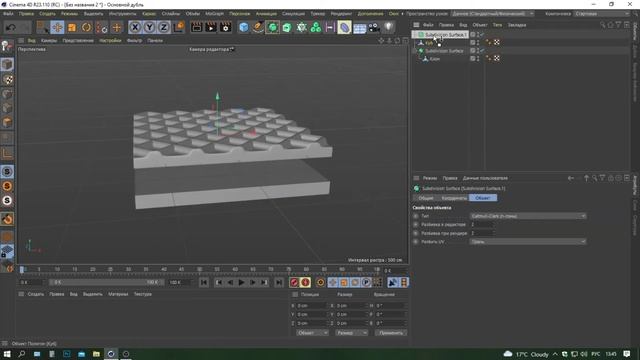Open the Теги menu in Object Manager
Viewport: 640px width, 360px height.
click(x=497, y=25)
